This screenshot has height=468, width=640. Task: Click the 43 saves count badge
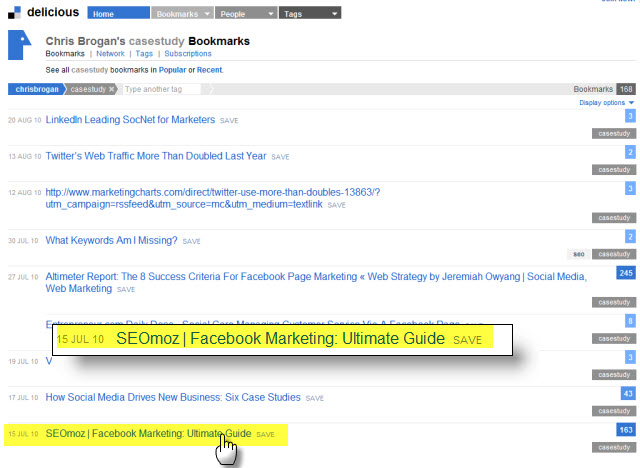click(x=629, y=394)
